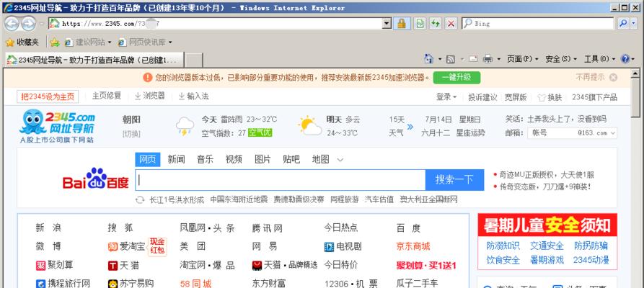Open the 安全(S) menu

561,59
